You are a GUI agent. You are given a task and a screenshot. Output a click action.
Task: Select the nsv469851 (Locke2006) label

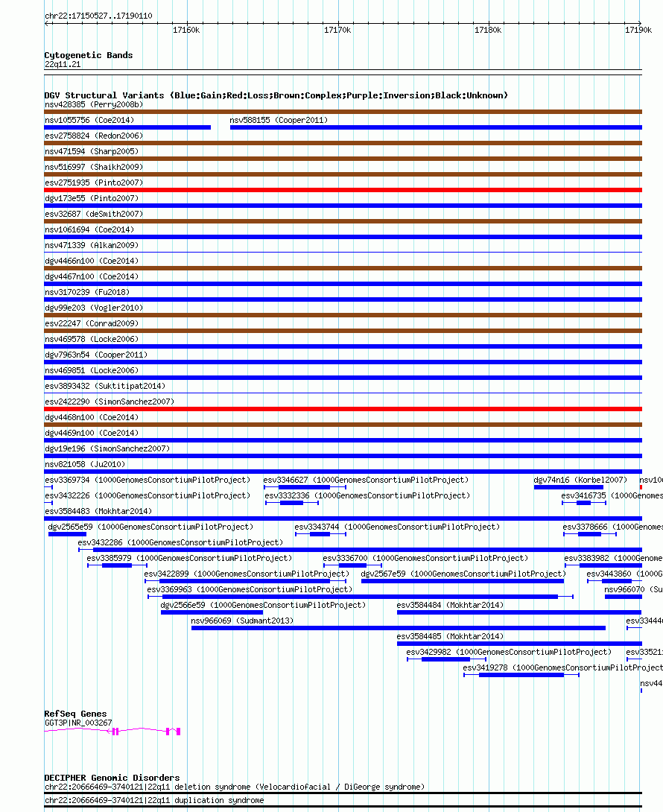[92, 370]
